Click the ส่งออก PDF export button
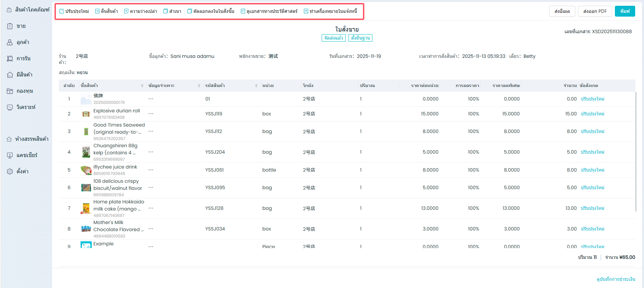The height and width of the screenshot is (288, 644). pyautogui.click(x=595, y=11)
